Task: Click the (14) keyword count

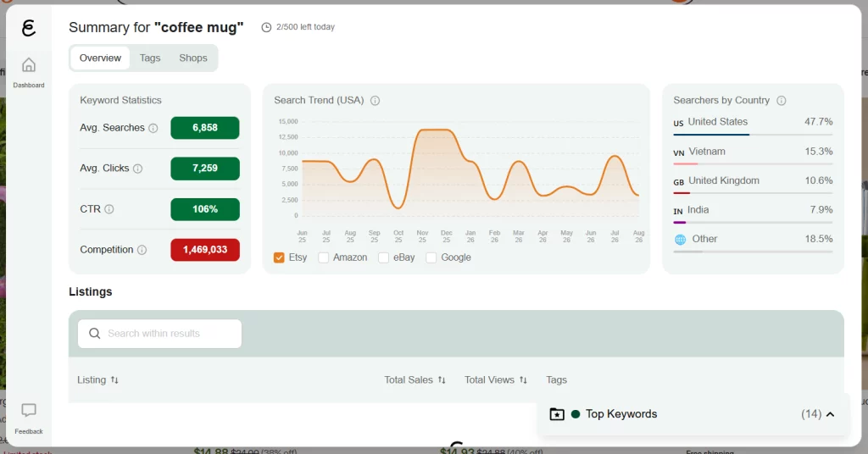Action: (811, 414)
